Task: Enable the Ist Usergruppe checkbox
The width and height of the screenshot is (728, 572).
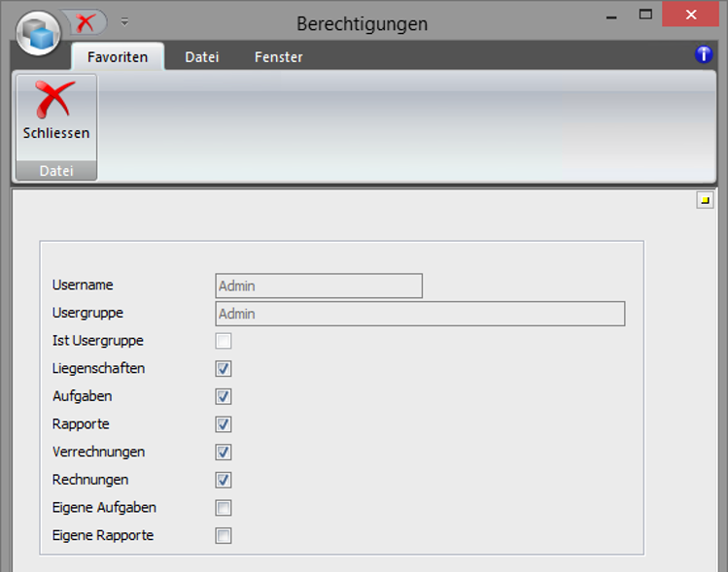Action: (224, 341)
